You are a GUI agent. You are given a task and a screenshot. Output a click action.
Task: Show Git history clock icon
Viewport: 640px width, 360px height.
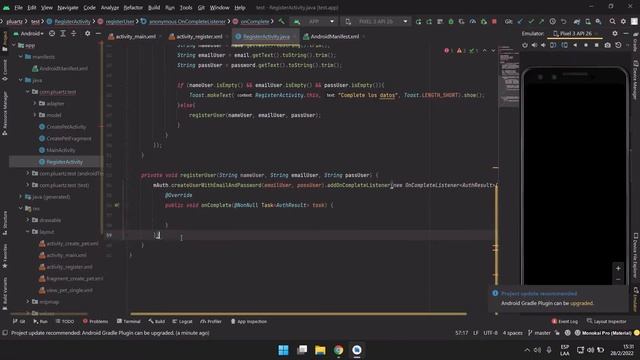(552, 21)
